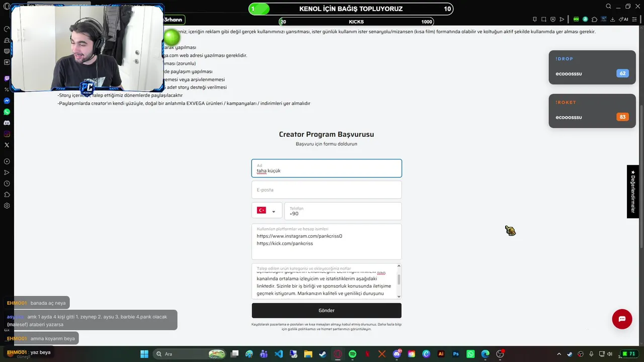Open browser downloads icon
This screenshot has width=644, height=362.
(x=612, y=19)
